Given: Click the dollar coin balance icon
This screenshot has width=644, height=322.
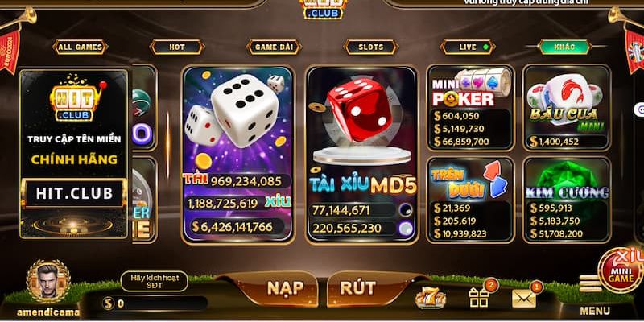Looking at the screenshot, I should (x=108, y=303).
